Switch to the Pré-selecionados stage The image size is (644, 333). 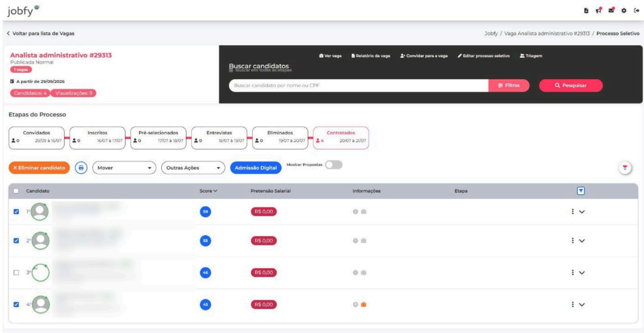click(x=158, y=137)
